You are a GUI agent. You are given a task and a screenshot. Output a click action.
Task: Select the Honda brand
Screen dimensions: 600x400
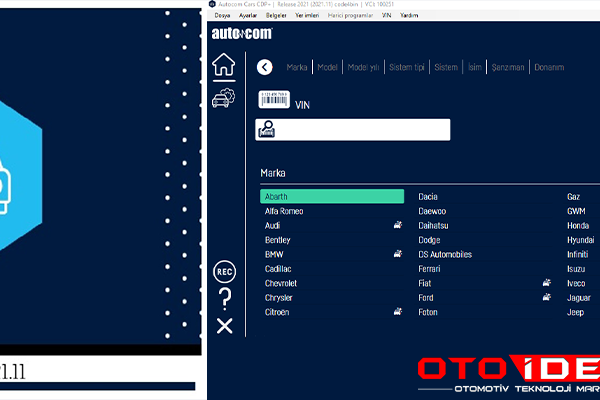578,225
